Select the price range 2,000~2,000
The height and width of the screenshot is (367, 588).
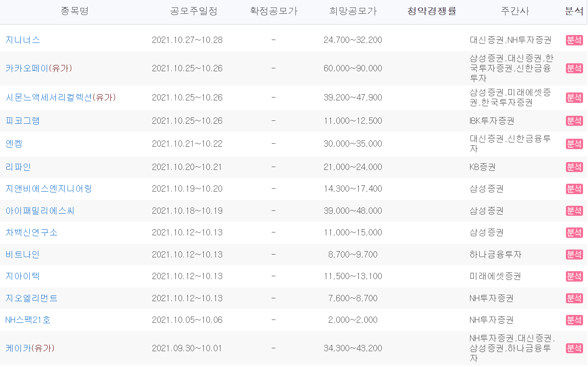(x=353, y=320)
